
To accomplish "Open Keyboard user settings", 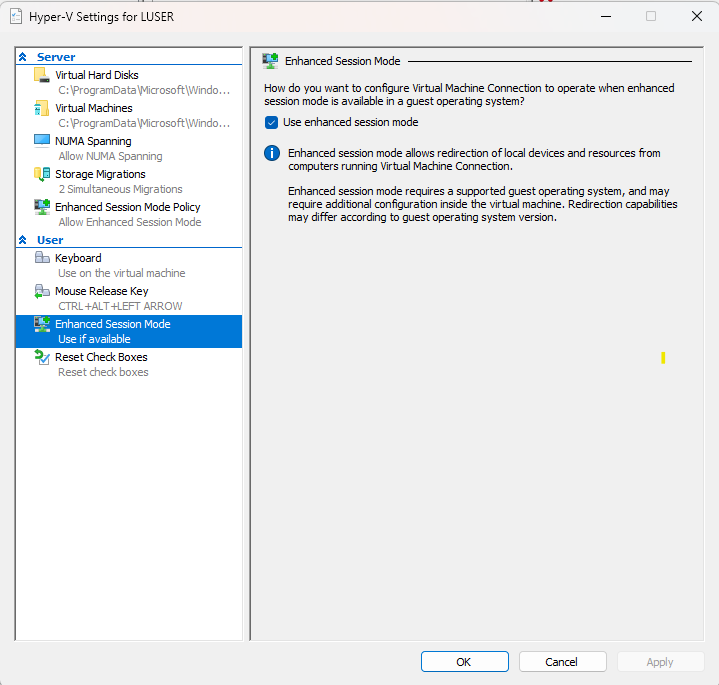I will coord(129,265).
